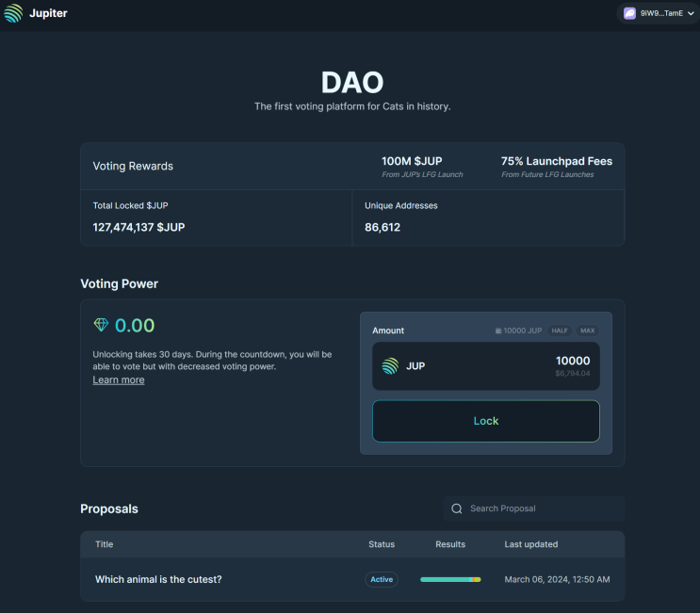Click the magnifier icon in Search Proposal
The image size is (700, 613).
(x=457, y=508)
